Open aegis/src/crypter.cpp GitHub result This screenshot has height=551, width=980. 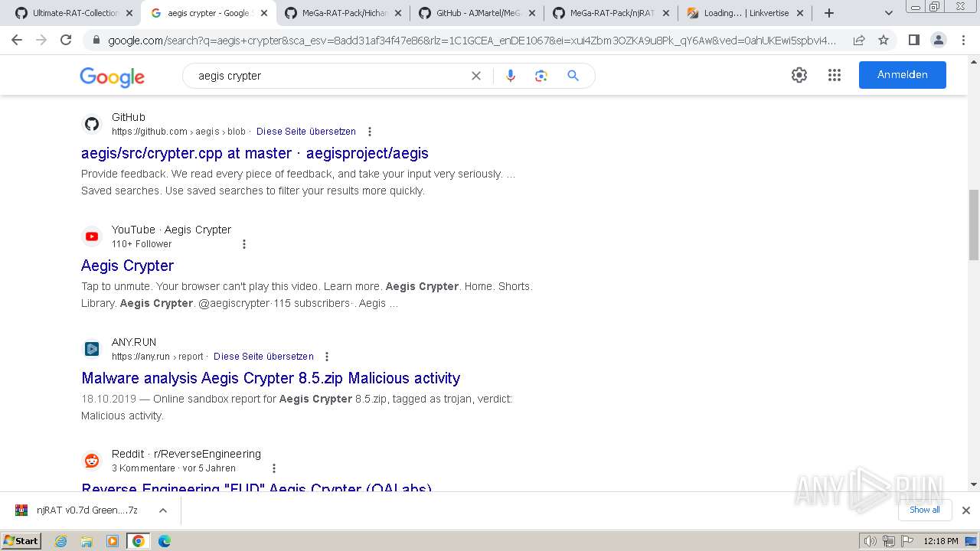255,153
